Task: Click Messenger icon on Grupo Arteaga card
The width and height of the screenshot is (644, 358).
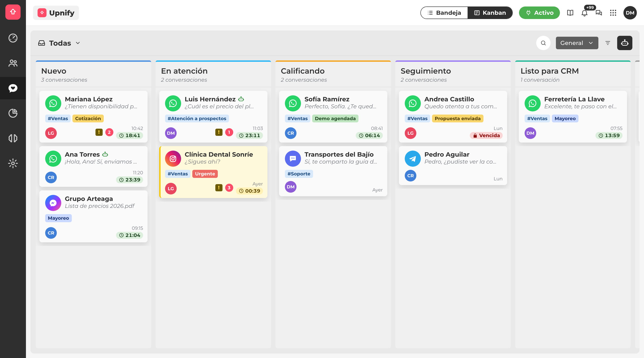Action: 53,203
